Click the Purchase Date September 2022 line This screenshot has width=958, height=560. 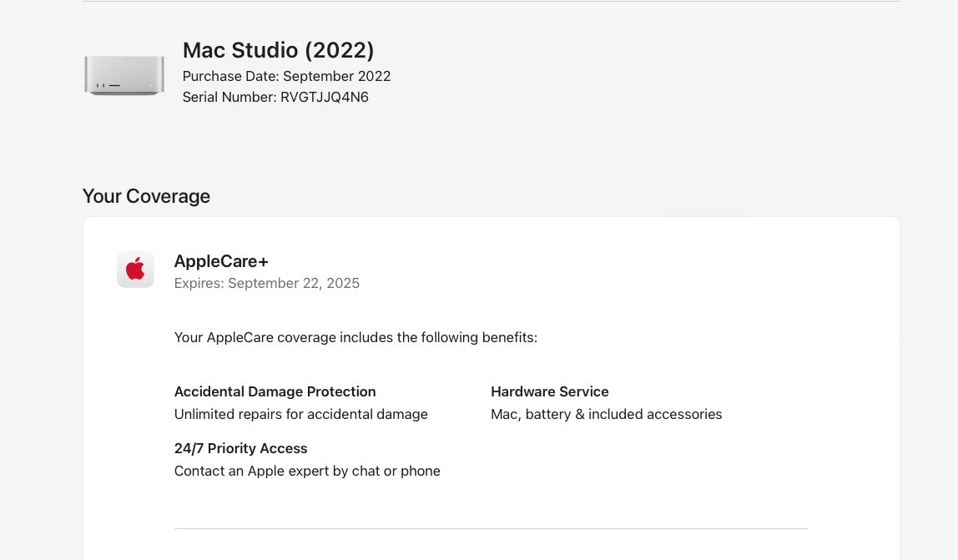pos(286,76)
